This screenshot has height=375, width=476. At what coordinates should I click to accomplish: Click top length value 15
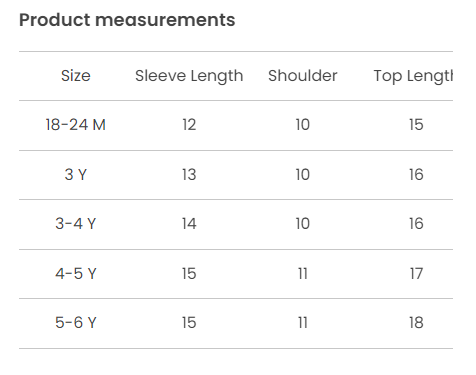416,125
